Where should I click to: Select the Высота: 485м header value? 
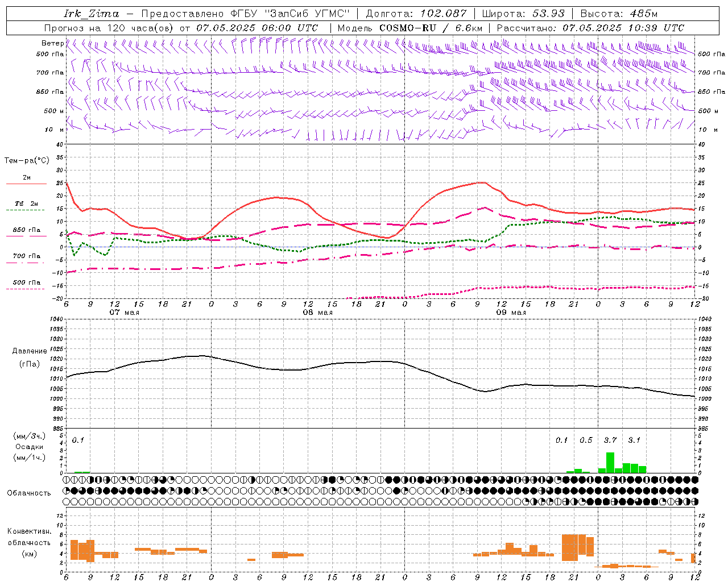pyautogui.click(x=618, y=14)
